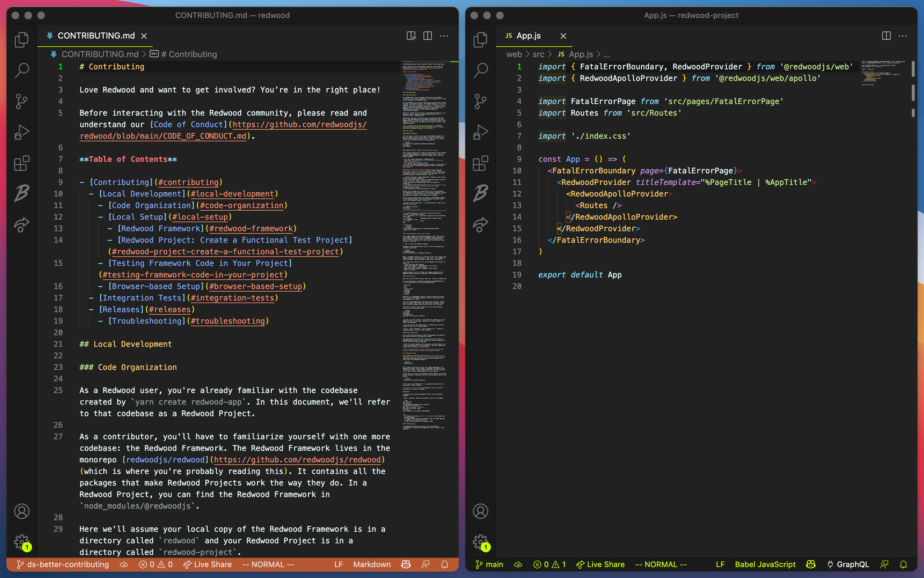Click minimap in App.js editor
Viewport: 924px width, 578px height.
coord(884,73)
